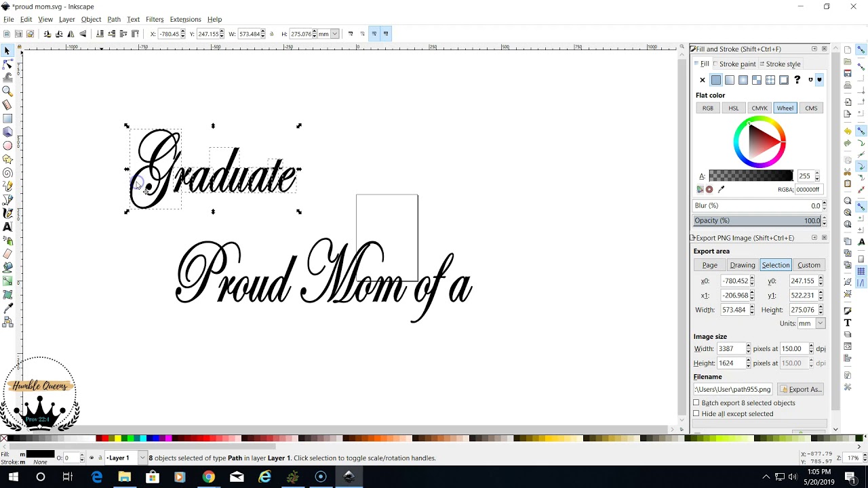Click the Undo arrow in commands bar
868x488 pixels.
pos(848,131)
